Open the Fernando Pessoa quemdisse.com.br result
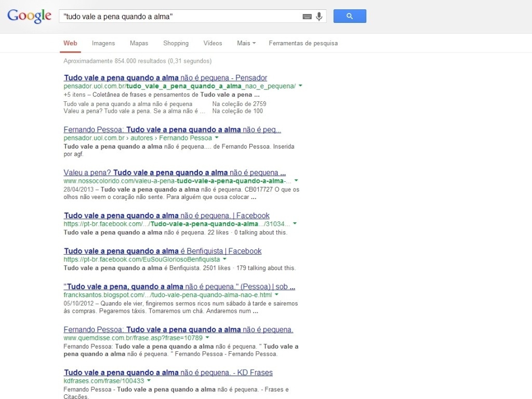Viewport: 532px width, 399px height. [x=178, y=329]
